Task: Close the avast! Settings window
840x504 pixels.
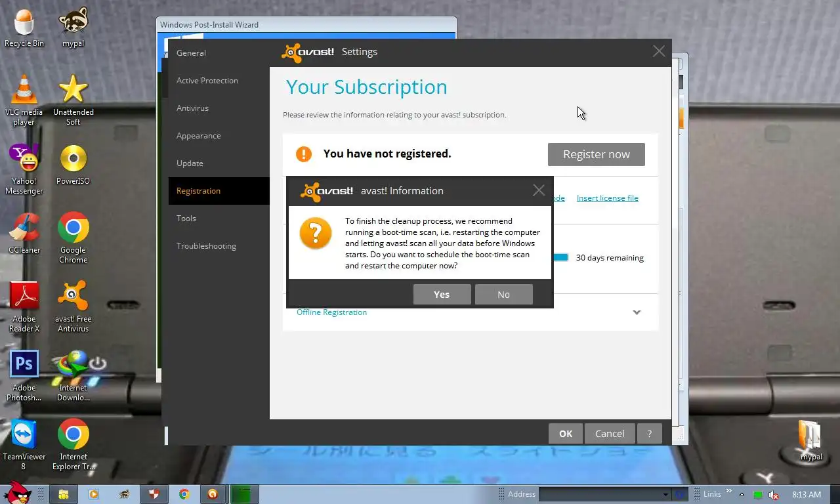Action: 659,51
